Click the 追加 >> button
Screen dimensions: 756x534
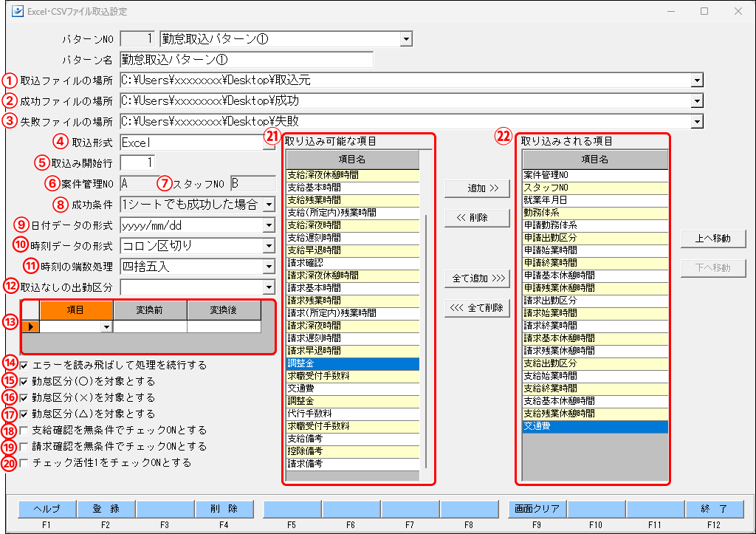[476, 189]
